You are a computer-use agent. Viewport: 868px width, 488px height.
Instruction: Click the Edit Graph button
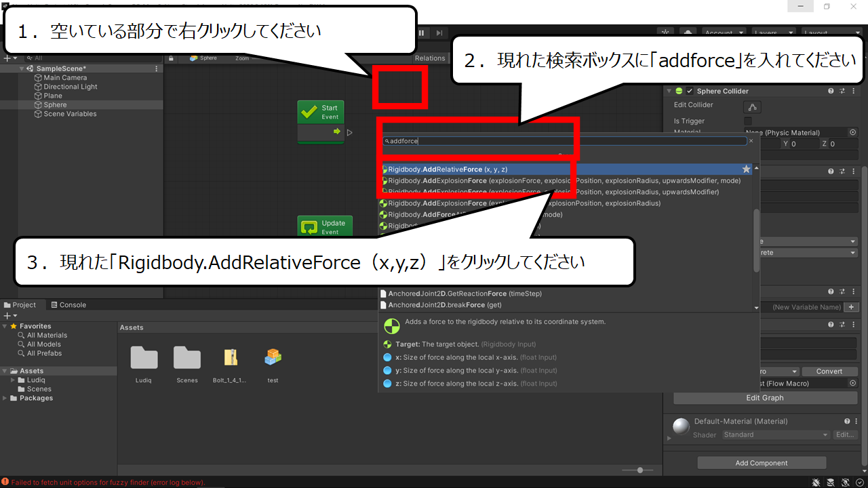[764, 398]
